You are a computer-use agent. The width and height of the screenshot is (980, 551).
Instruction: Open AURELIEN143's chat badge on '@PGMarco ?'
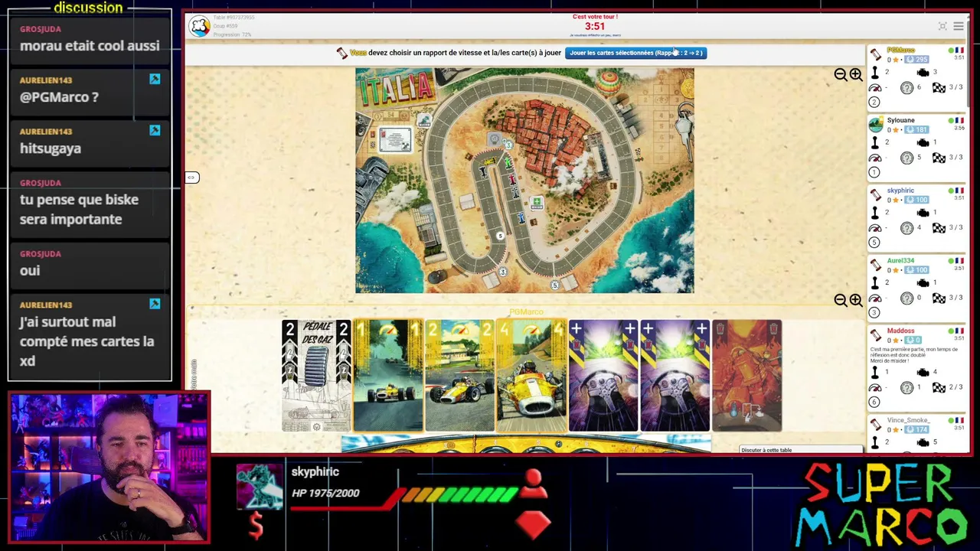[155, 80]
